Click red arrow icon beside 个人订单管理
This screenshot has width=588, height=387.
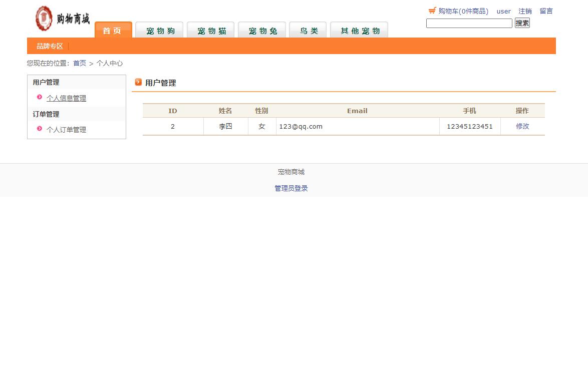coord(39,129)
